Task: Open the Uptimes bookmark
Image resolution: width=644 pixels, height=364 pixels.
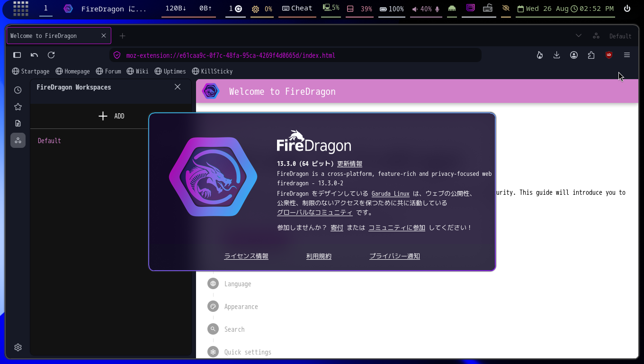Action: (170, 71)
